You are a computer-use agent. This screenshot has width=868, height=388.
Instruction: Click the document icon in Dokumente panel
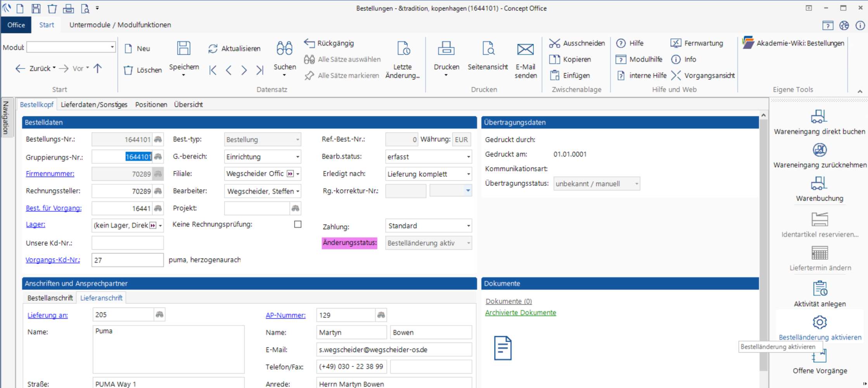[503, 348]
